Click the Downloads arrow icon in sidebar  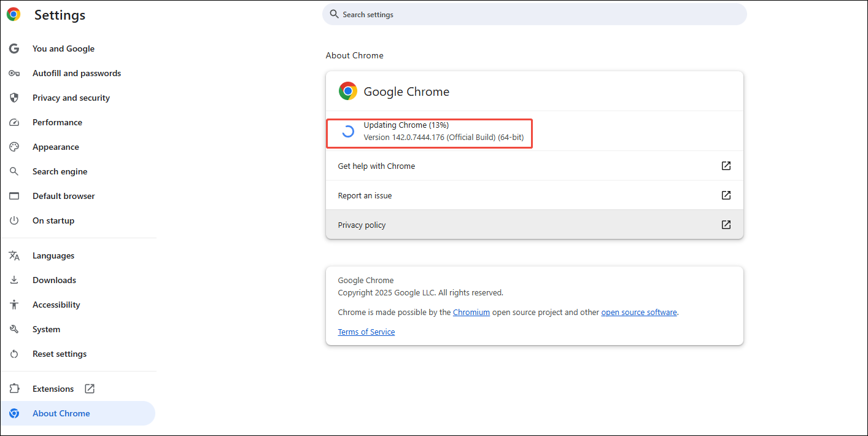tap(14, 280)
